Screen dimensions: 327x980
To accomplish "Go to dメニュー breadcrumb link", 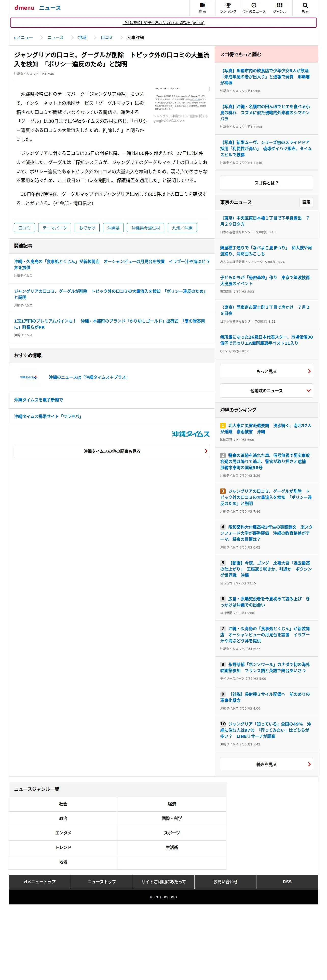I will point(23,38).
